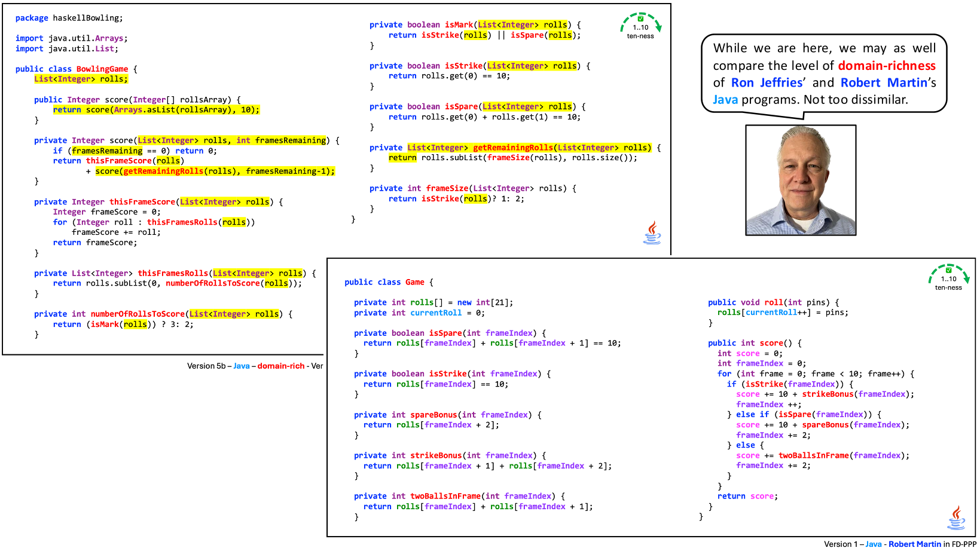980x551 pixels.
Task: Click the 'BowlingGame' class name
Action: [x=102, y=69]
